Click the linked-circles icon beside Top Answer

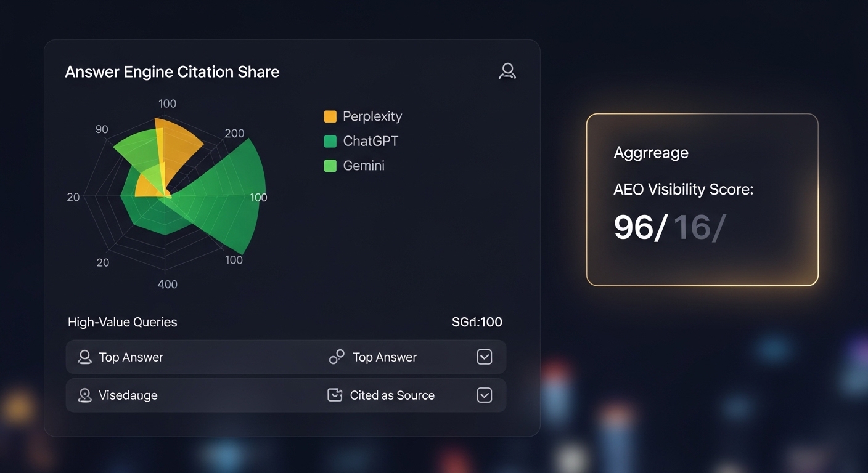coord(337,357)
